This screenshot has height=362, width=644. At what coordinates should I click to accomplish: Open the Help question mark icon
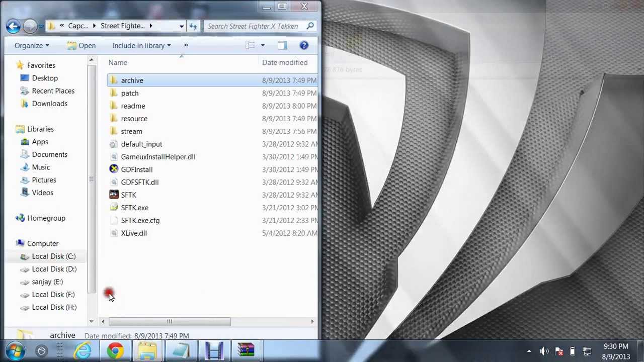pyautogui.click(x=304, y=46)
